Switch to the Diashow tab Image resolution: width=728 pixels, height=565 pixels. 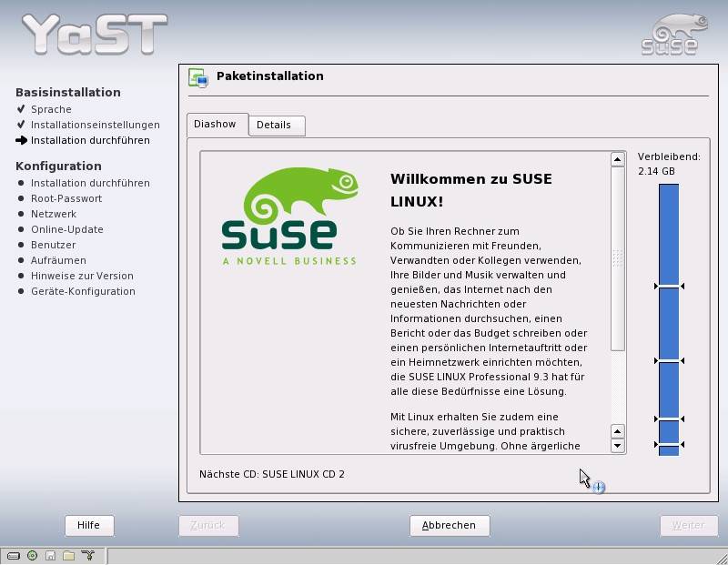(217, 125)
